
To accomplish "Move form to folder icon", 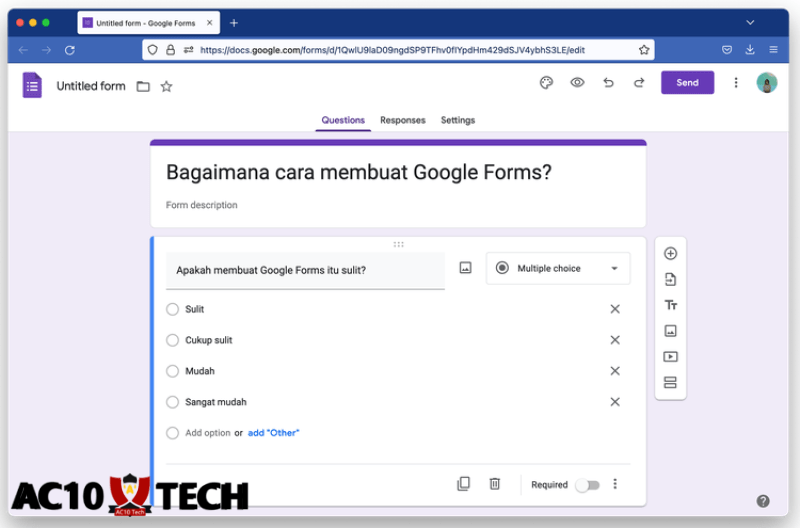I will pos(143,87).
